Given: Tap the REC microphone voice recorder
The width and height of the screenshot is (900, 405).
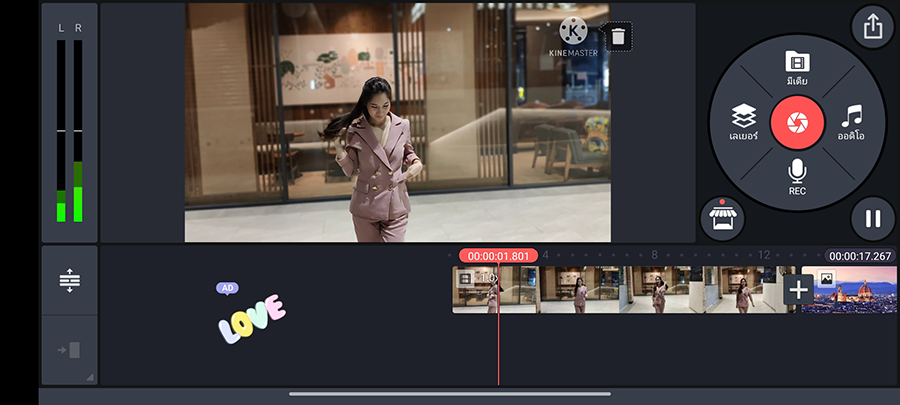Looking at the screenshot, I should (x=797, y=177).
